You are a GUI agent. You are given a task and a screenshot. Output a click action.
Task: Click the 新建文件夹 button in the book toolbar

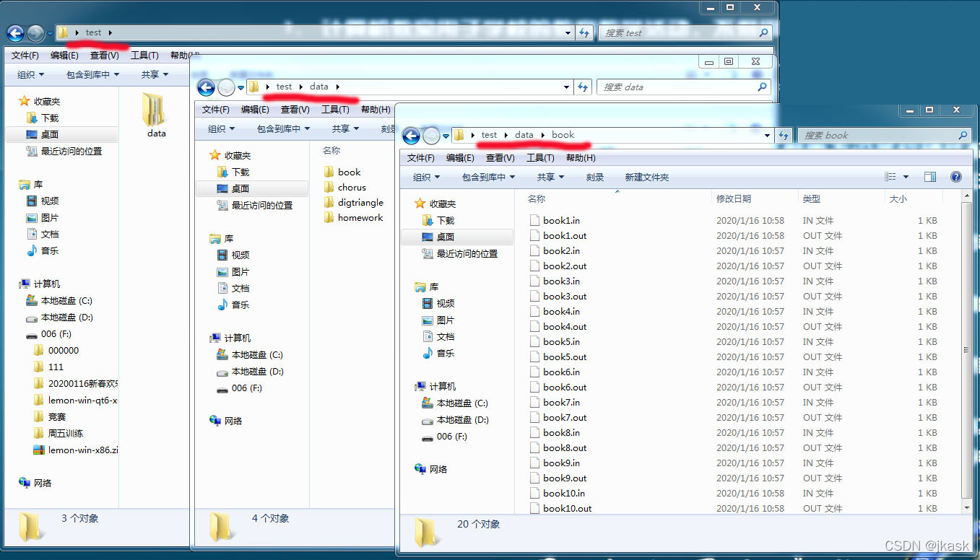pos(647,177)
